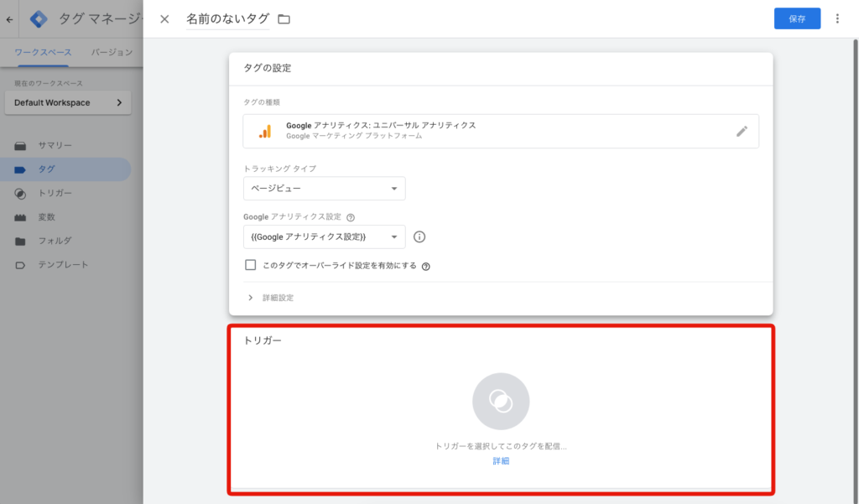The height and width of the screenshot is (504, 859).
Task: Click the トリガー section heading in panel
Action: [x=263, y=340]
